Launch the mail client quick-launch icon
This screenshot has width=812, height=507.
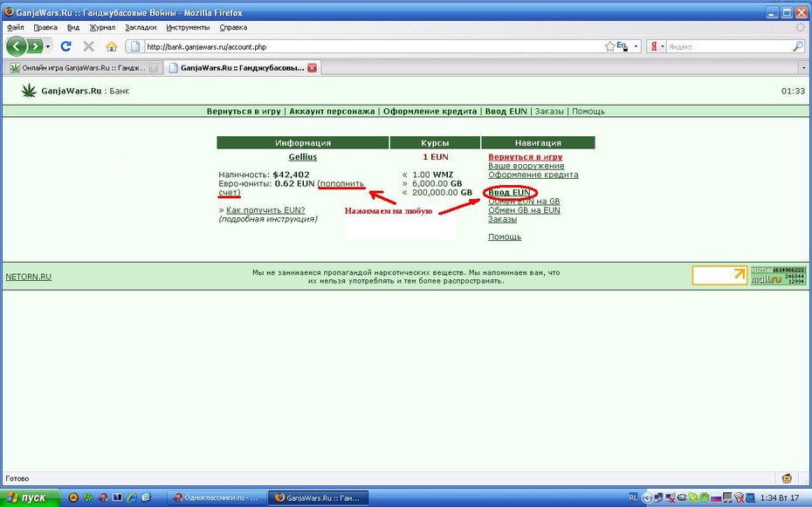click(146, 497)
